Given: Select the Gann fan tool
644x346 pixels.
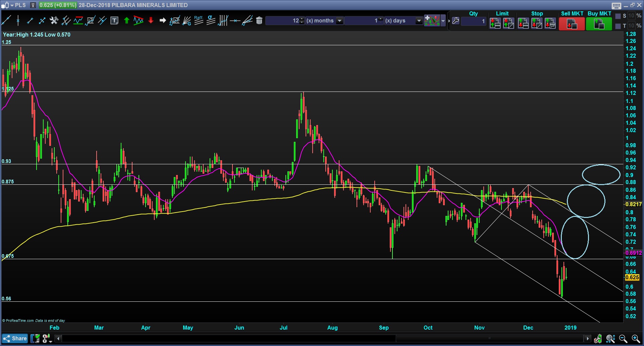Looking at the screenshot, I should (186, 20).
